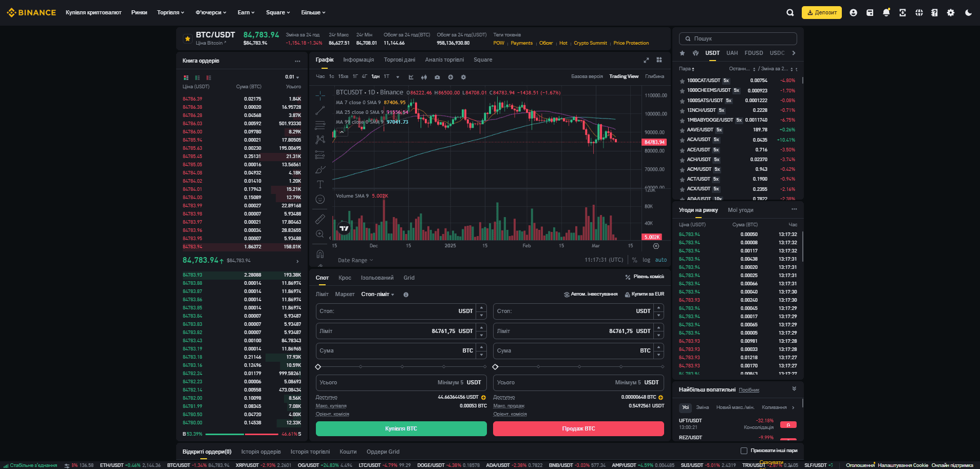Favorite BTC/USDT with star icon
The width and height of the screenshot is (980, 469).
point(187,39)
